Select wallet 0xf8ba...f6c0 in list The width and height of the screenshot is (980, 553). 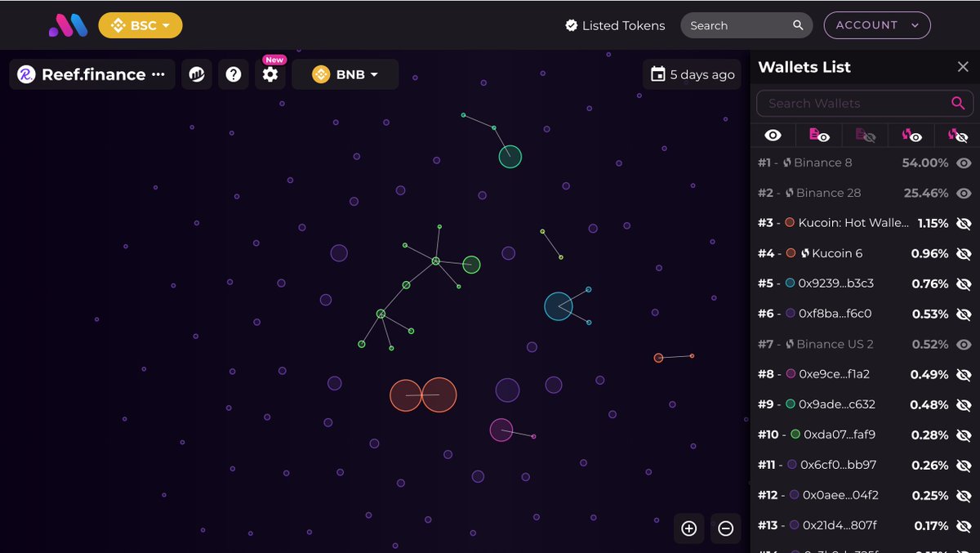pos(835,314)
